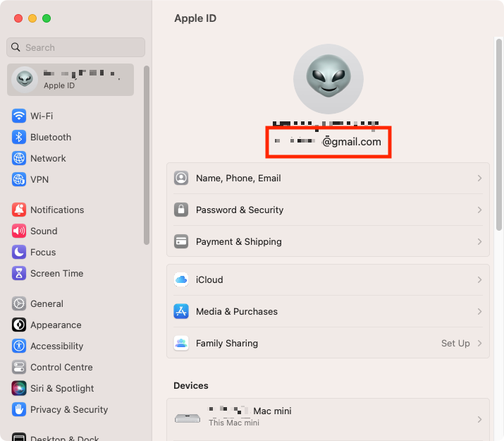Click 'This Mac mini' device label
The width and height of the screenshot is (504, 441).
coord(234,423)
